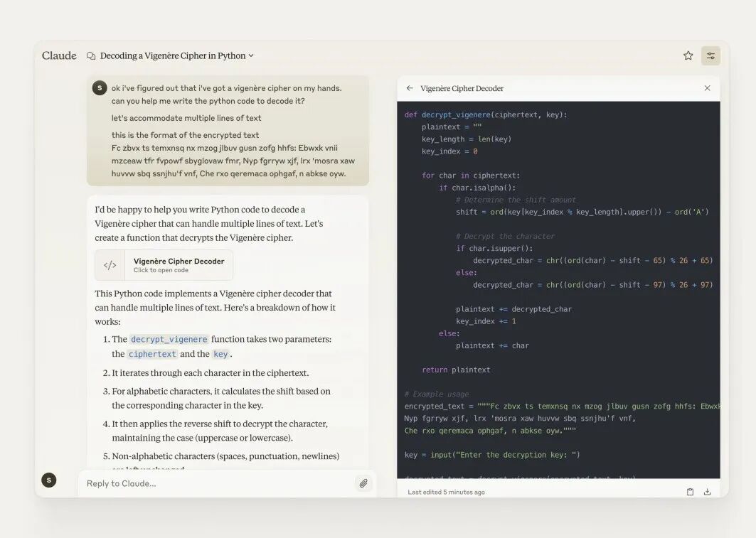Click the 'It iterates through each character' list item
Viewport: 756px width, 538px height.
[211, 373]
